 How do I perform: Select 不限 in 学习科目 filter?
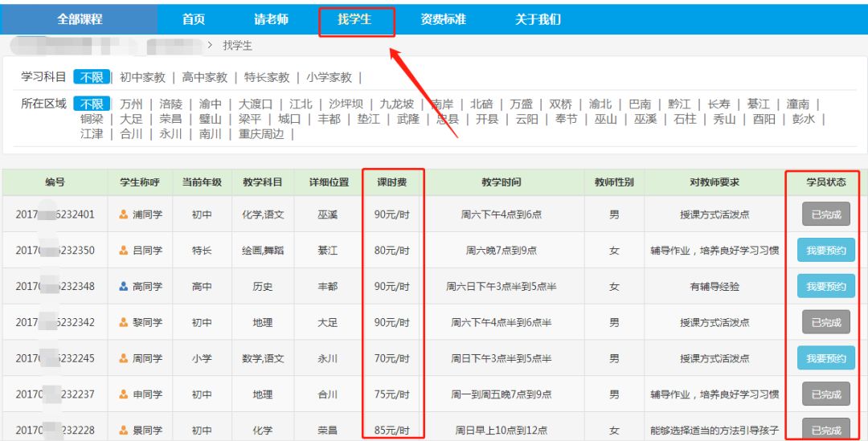pyautogui.click(x=92, y=77)
